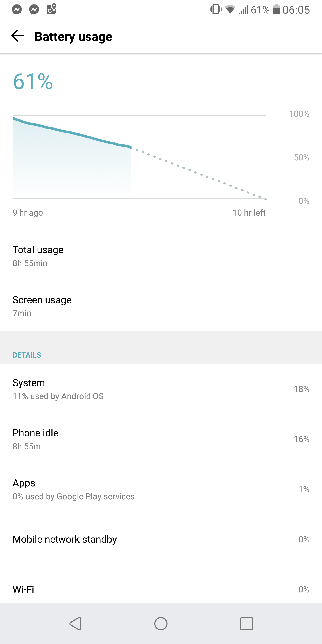This screenshot has height=644, width=322.
Task: Tap the battery status bar icon
Action: (x=276, y=10)
